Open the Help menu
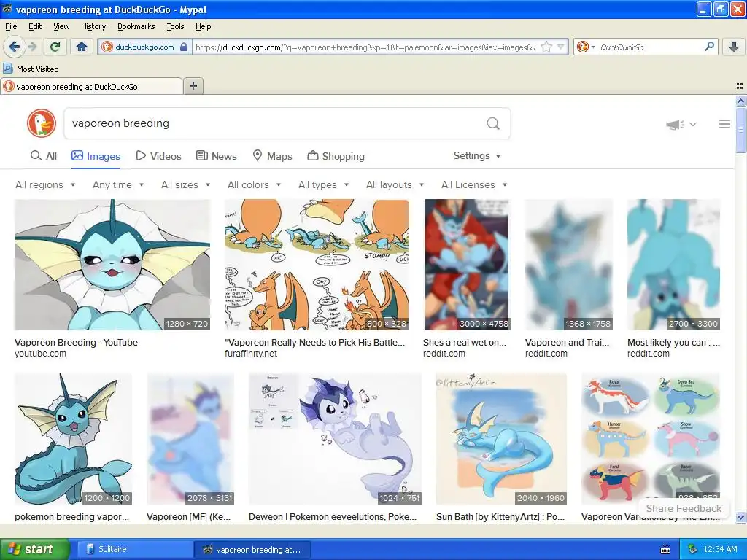The width and height of the screenshot is (747, 560). coord(204,26)
